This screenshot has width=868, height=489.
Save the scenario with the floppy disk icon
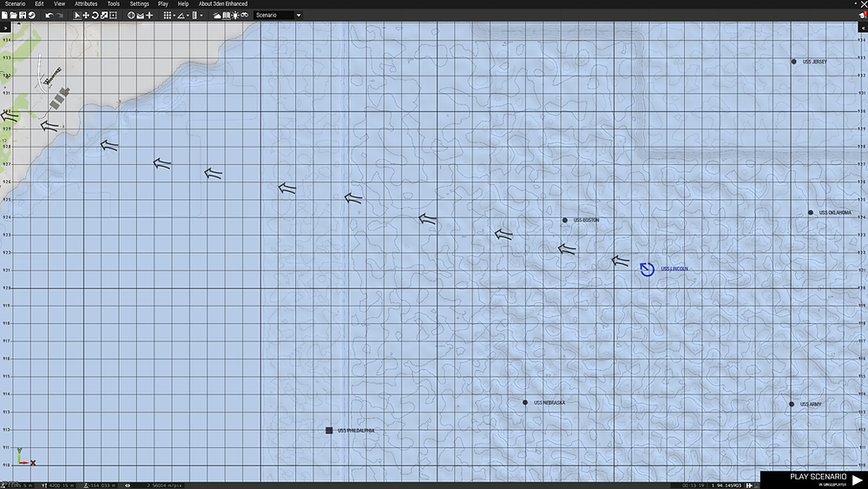23,16
